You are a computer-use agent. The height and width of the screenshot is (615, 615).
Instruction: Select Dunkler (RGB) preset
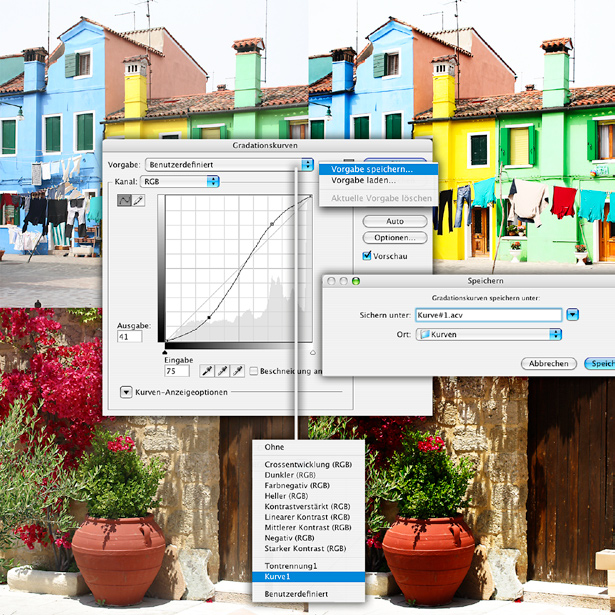click(x=308, y=475)
